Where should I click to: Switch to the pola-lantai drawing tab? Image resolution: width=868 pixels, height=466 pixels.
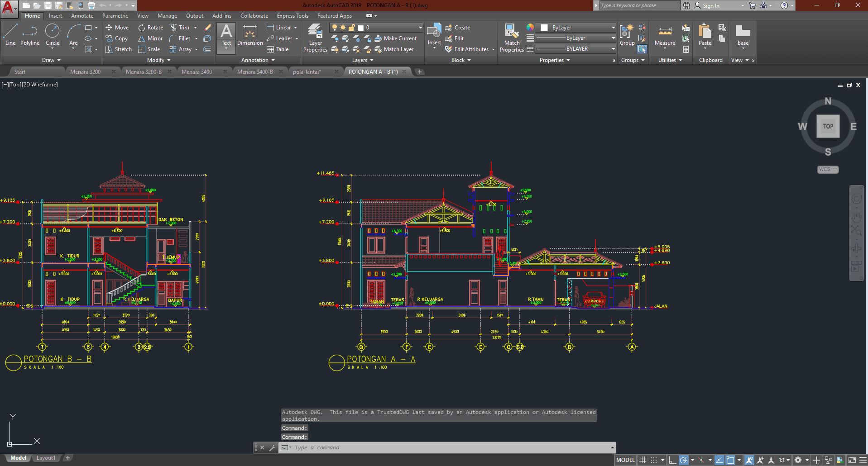click(307, 72)
